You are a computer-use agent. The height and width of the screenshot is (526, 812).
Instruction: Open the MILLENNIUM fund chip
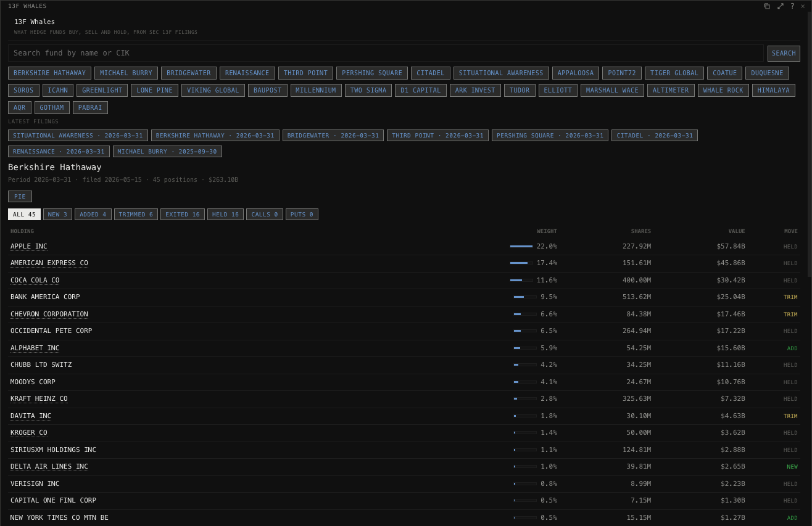click(316, 91)
